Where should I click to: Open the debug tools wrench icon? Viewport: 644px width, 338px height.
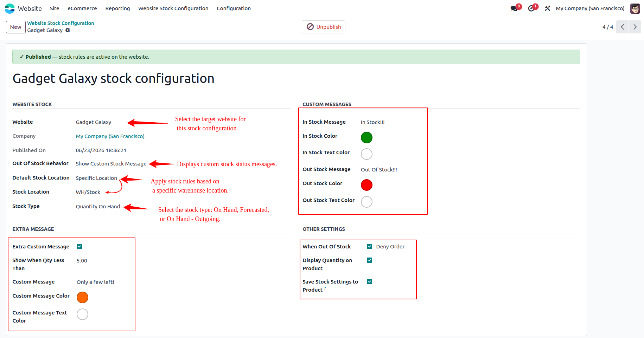(x=547, y=8)
